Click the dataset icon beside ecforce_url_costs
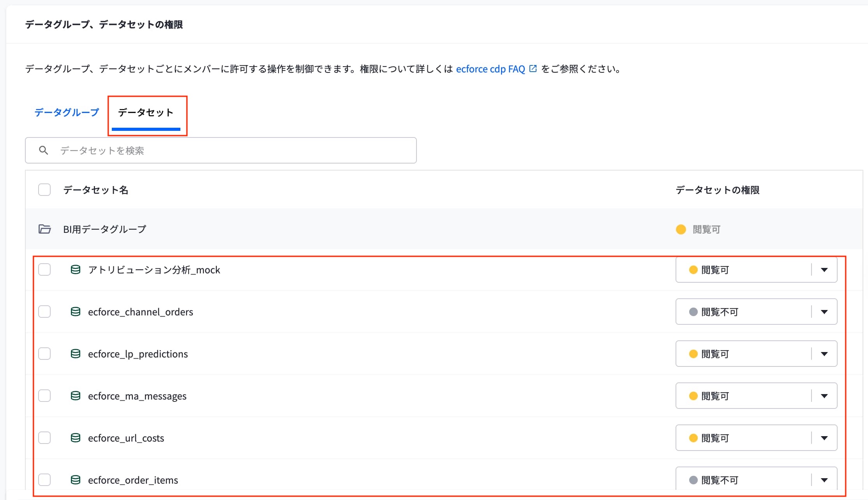The height and width of the screenshot is (500, 868). pos(76,438)
